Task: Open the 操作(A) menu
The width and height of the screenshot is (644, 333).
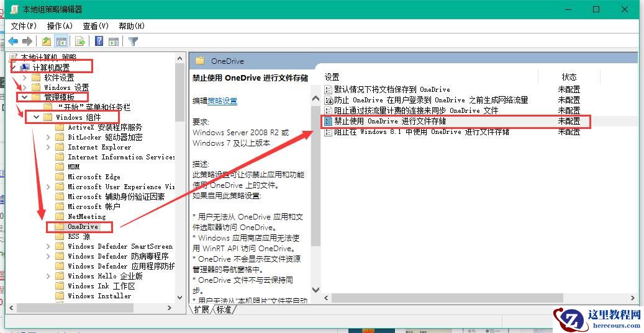Action: 60,26
